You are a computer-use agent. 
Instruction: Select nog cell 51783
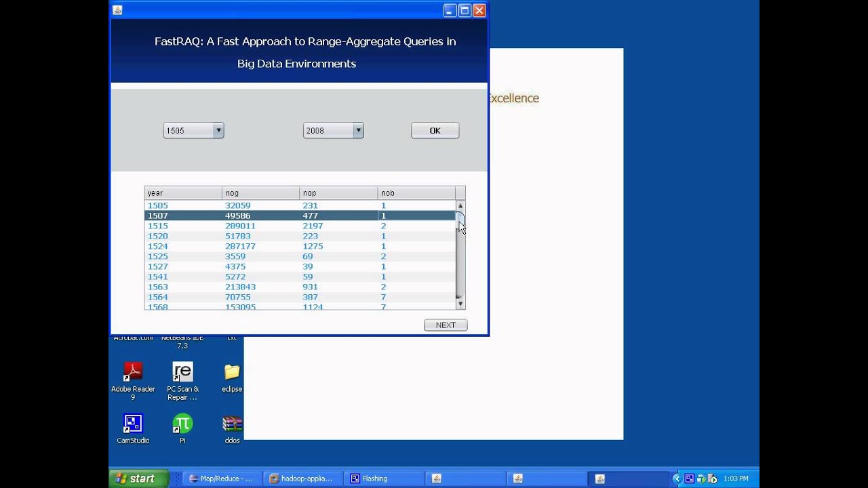[260, 236]
